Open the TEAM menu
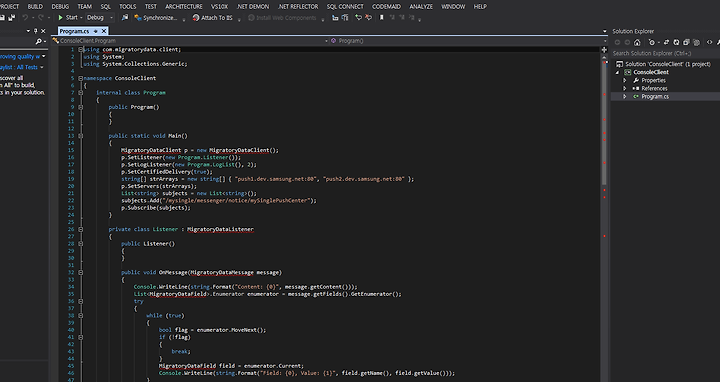Screen dimensions: 720x382 [x=84, y=6]
